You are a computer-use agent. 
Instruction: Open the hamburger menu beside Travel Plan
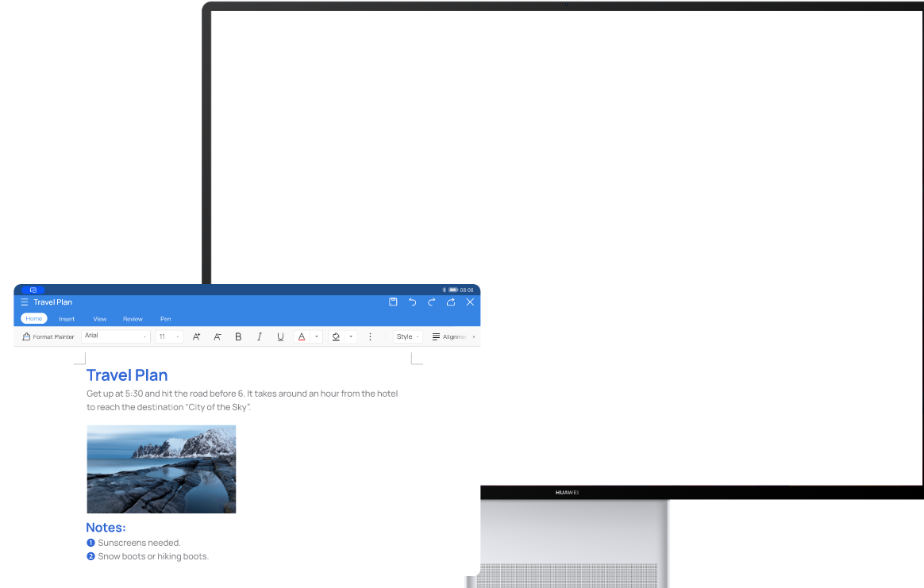(25, 302)
